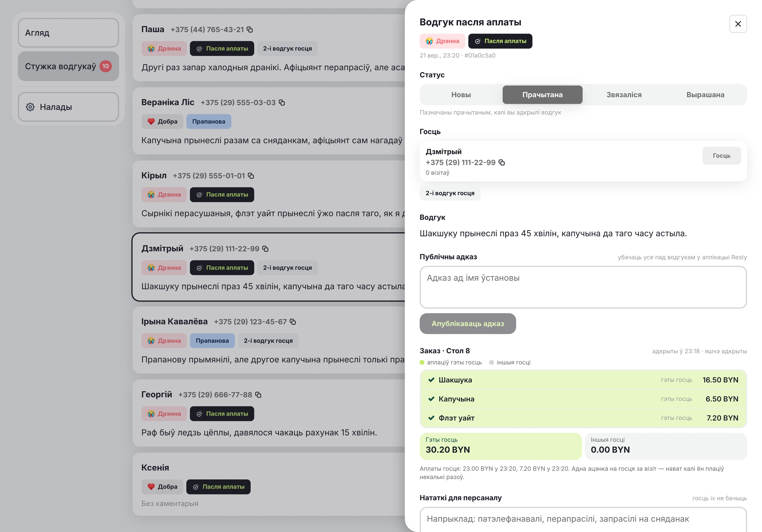Click Дрэнна badge in detail panel header
Screen dimensions: 762x532
[442, 41]
